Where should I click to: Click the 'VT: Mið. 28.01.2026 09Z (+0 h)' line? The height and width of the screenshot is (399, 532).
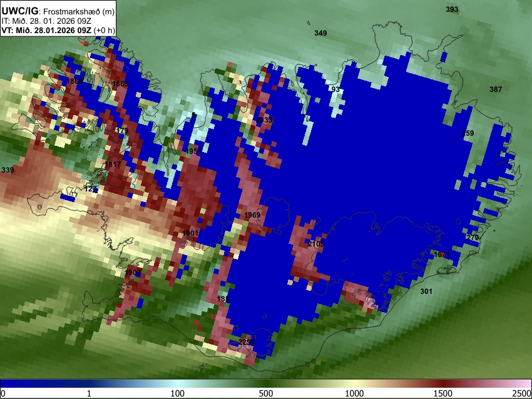(58, 30)
